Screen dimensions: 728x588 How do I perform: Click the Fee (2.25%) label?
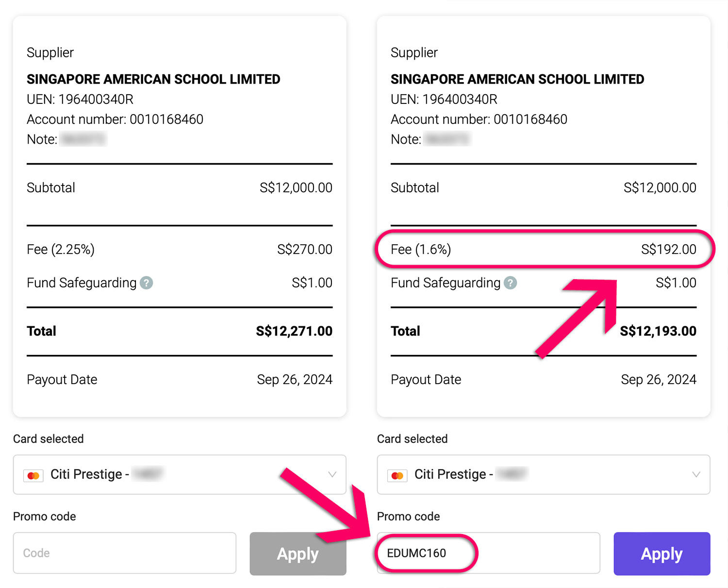click(61, 250)
